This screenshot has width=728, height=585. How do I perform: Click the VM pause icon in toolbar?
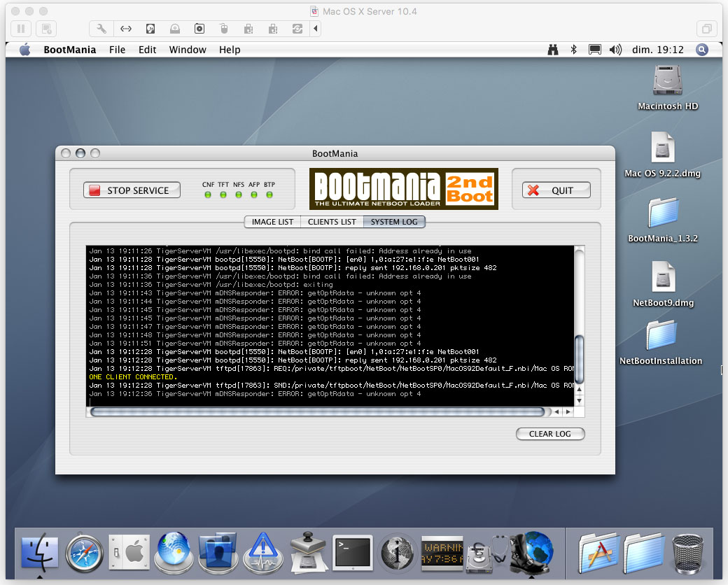point(21,29)
